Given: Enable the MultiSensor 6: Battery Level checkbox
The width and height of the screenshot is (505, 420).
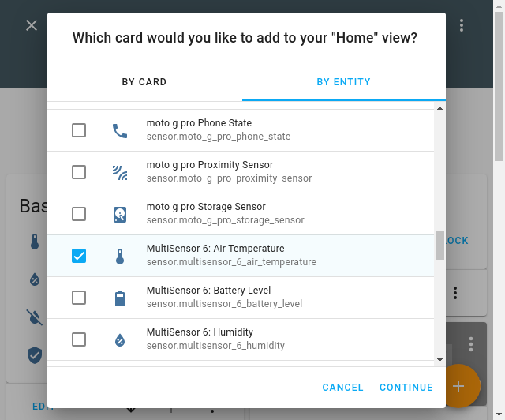Looking at the screenshot, I should pos(79,298).
